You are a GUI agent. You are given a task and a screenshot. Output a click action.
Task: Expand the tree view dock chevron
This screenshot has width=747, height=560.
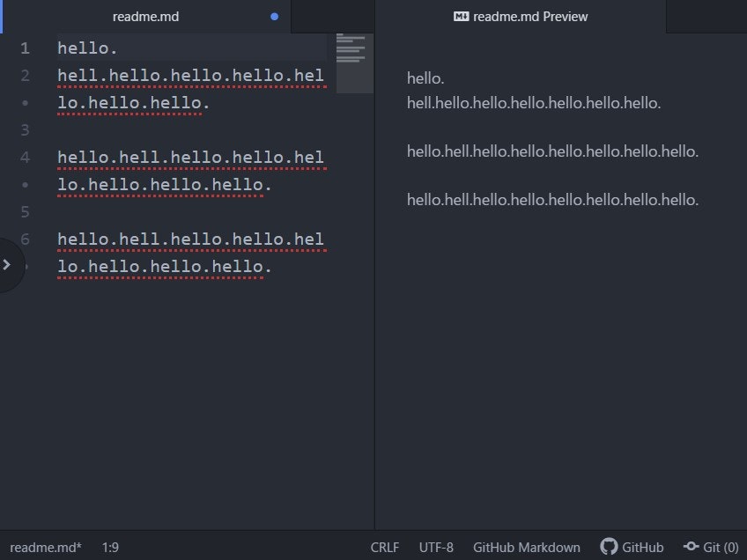pyautogui.click(x=7, y=265)
